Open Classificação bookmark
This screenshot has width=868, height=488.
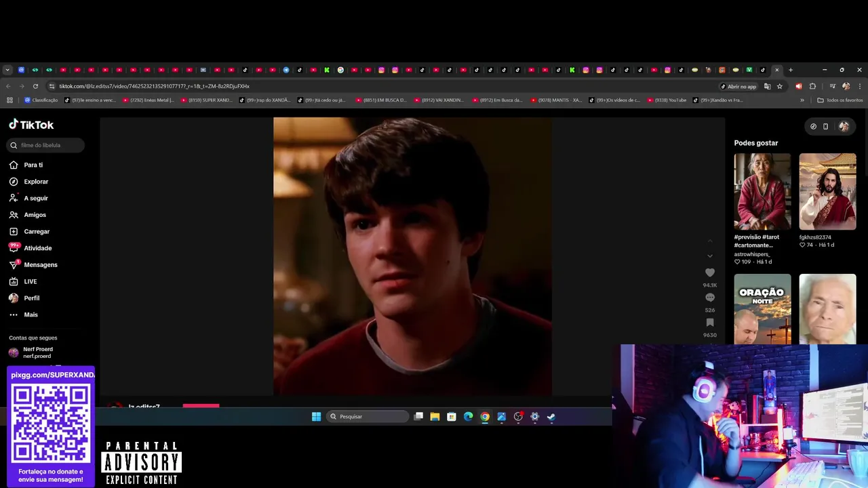pyautogui.click(x=41, y=100)
